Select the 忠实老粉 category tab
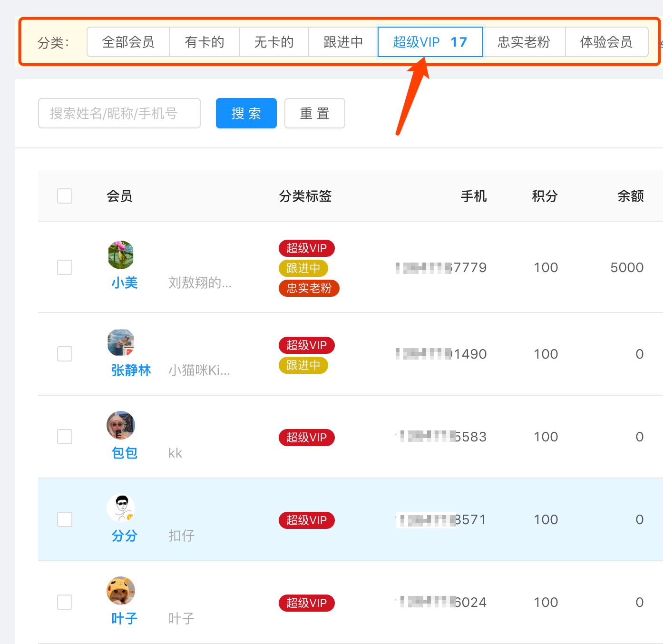This screenshot has height=644, width=663. 524,42
